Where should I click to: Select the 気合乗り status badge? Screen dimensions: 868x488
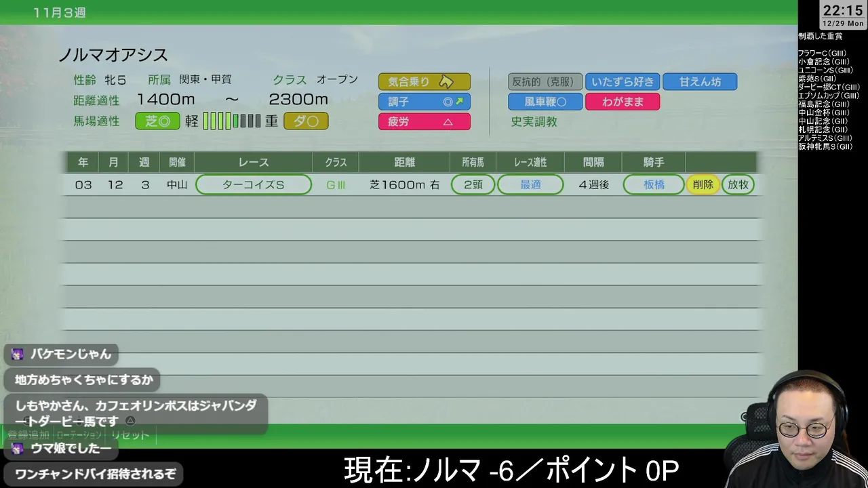tap(425, 81)
